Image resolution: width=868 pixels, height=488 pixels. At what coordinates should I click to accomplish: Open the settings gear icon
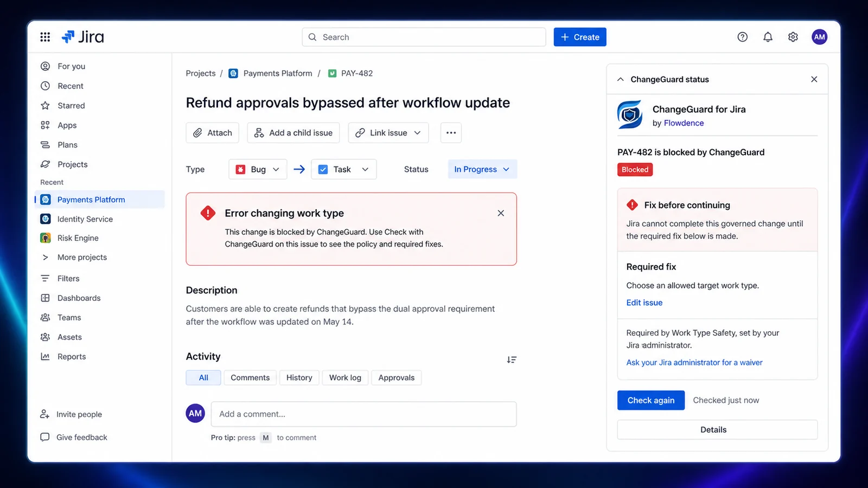(793, 37)
